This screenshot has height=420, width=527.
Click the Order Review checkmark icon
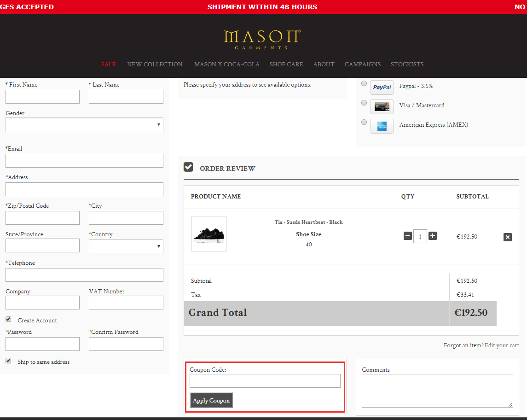[188, 167]
